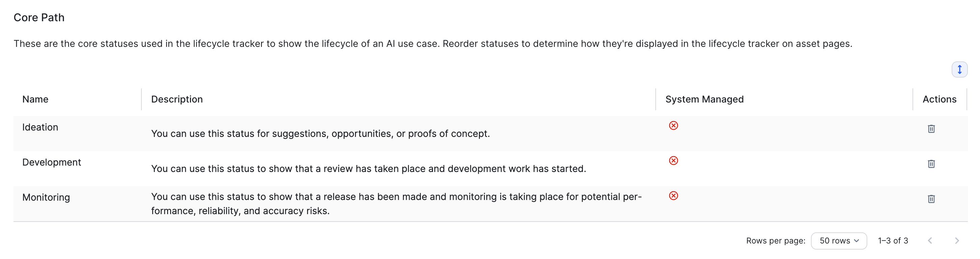Click the System Managed column header
The image size is (980, 259).
[x=704, y=99]
